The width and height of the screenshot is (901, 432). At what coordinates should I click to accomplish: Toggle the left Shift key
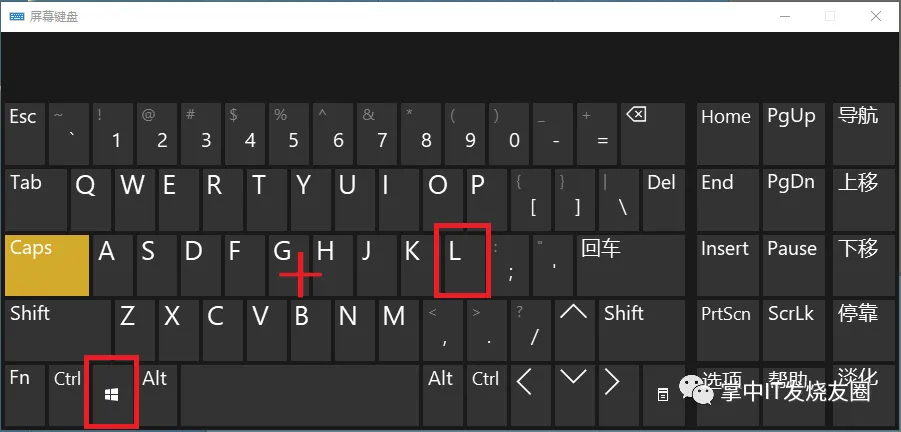coord(57,331)
